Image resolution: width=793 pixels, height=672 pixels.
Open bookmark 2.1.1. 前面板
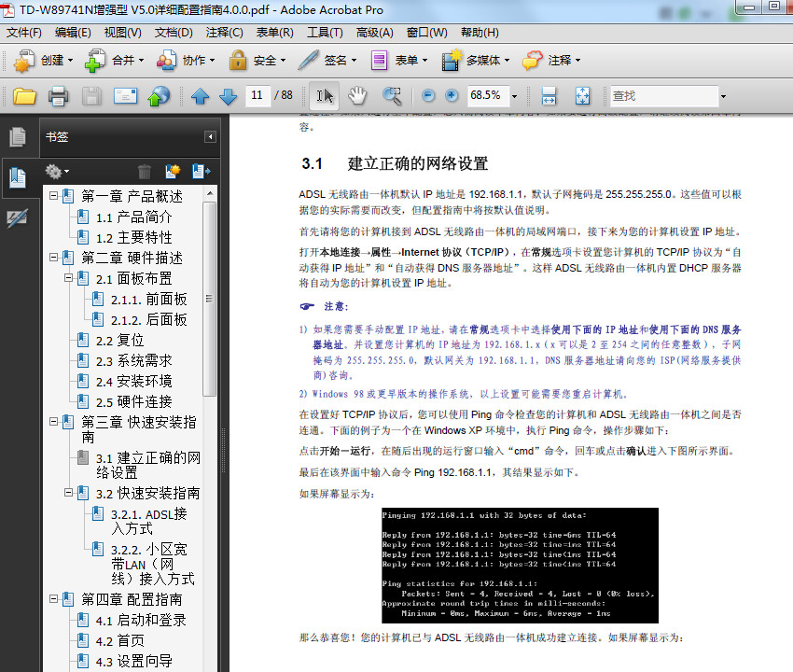pos(148,299)
